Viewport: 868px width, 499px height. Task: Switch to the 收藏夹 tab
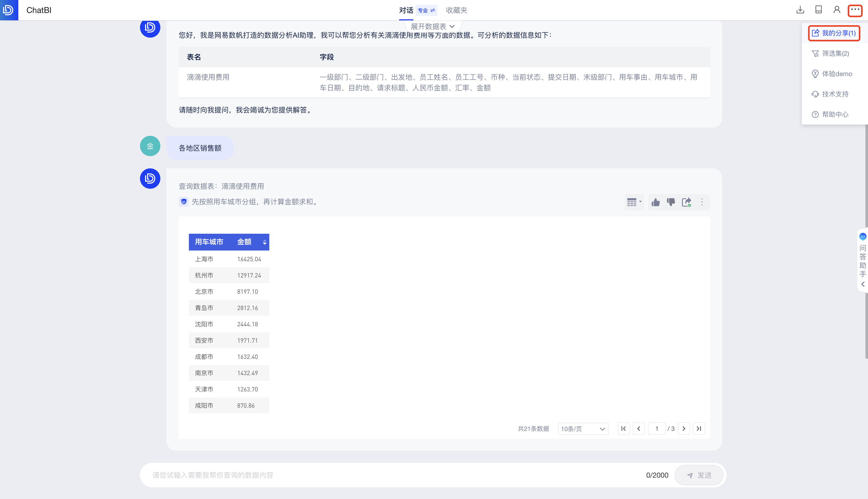click(456, 10)
